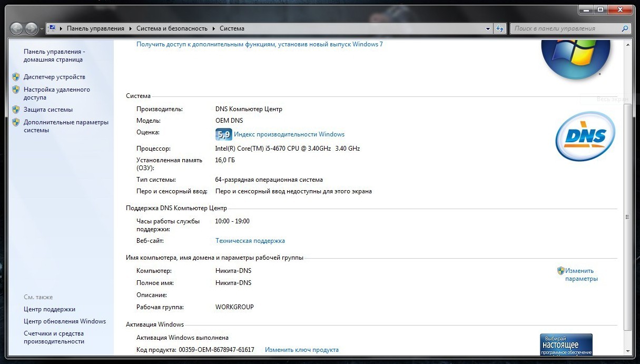Open Индекс производительности Windows link

point(289,134)
